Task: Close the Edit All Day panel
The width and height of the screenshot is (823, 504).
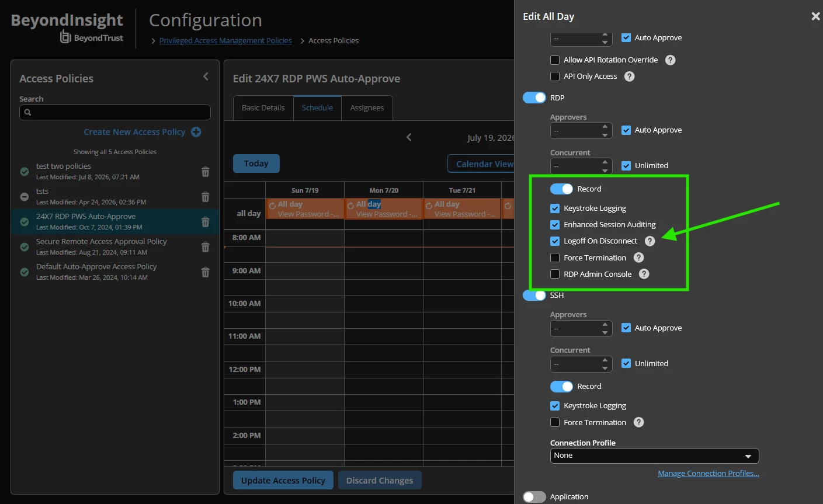Action: pos(815,16)
